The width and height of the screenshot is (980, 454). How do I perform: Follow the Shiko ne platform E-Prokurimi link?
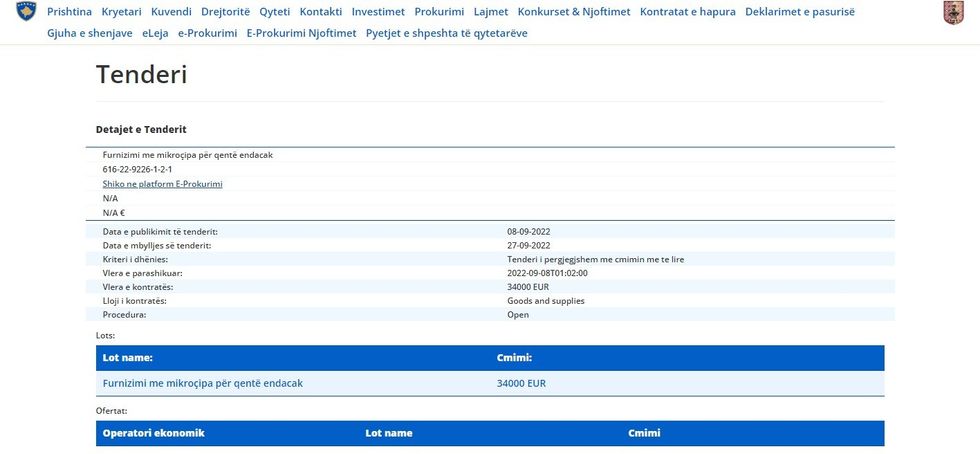coord(162,184)
